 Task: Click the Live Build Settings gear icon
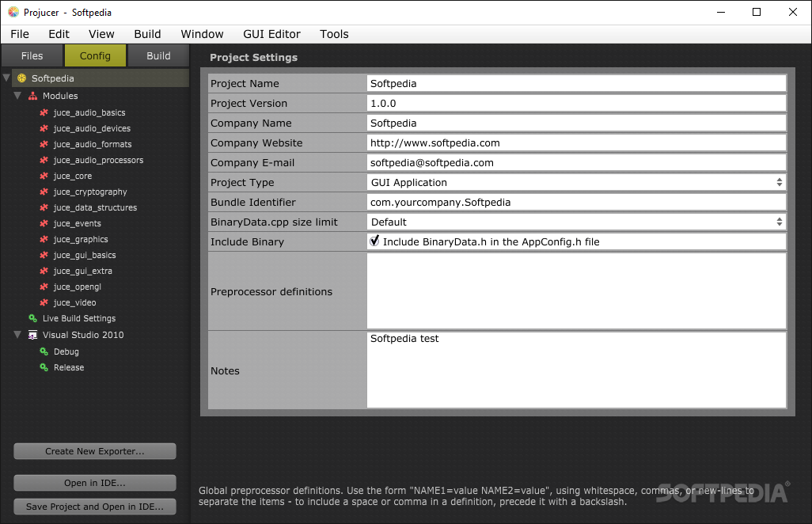(32, 318)
